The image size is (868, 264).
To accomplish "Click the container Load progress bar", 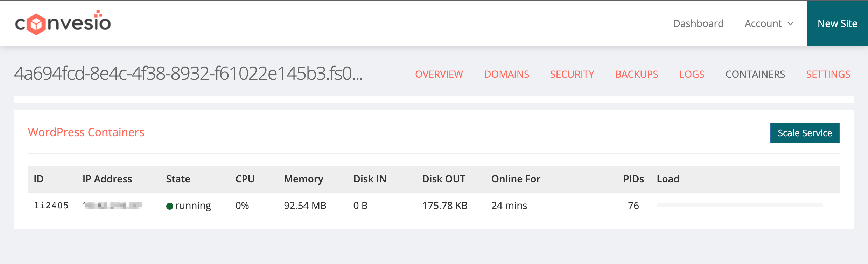I will 740,205.
